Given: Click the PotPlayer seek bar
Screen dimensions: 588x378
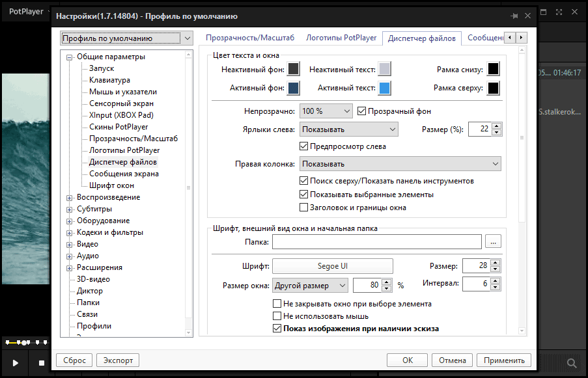Looking at the screenshot, I should (26, 342).
